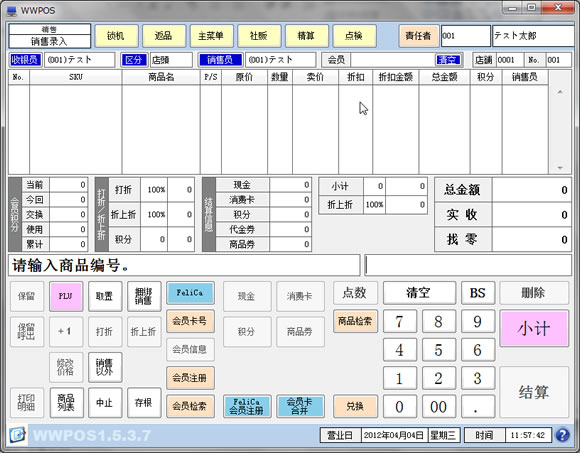580x453 pixels.
Task: Click the WWPOS logo icon in status bar
Action: coord(17,435)
